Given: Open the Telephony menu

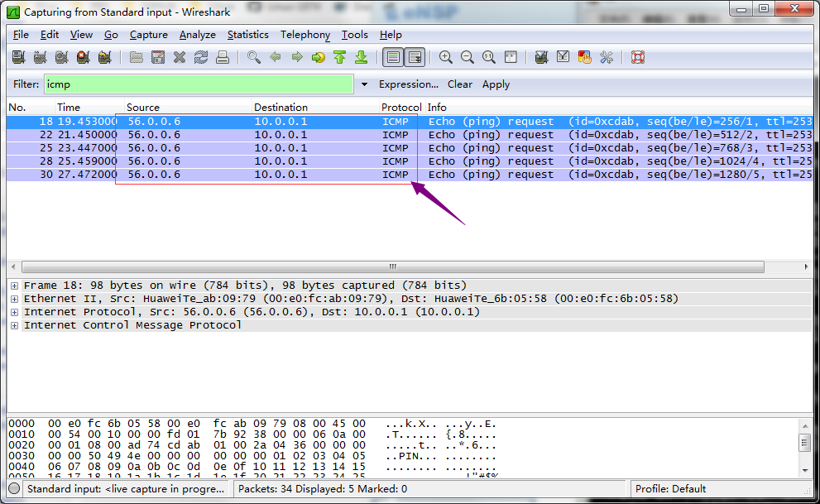Looking at the screenshot, I should [305, 35].
